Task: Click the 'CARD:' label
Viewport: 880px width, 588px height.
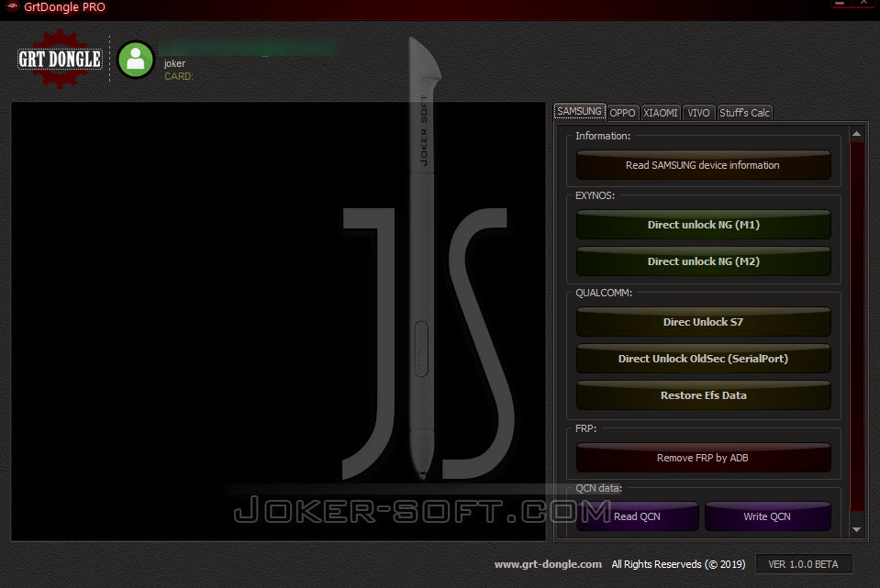Action: click(x=178, y=76)
